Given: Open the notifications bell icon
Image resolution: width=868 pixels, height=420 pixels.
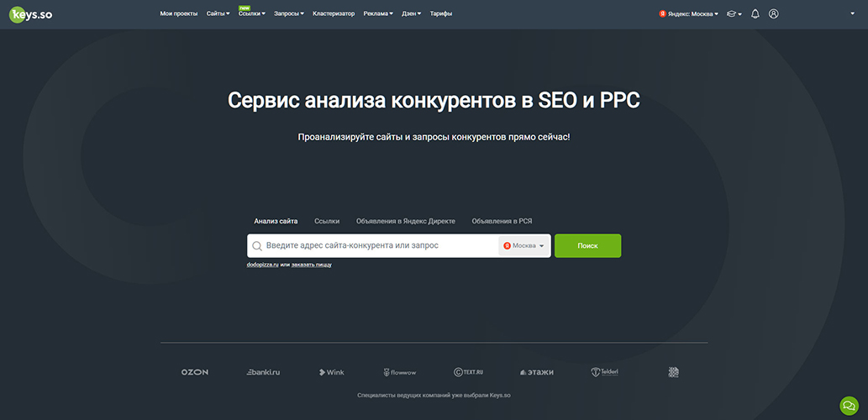Looking at the screenshot, I should pos(755,13).
